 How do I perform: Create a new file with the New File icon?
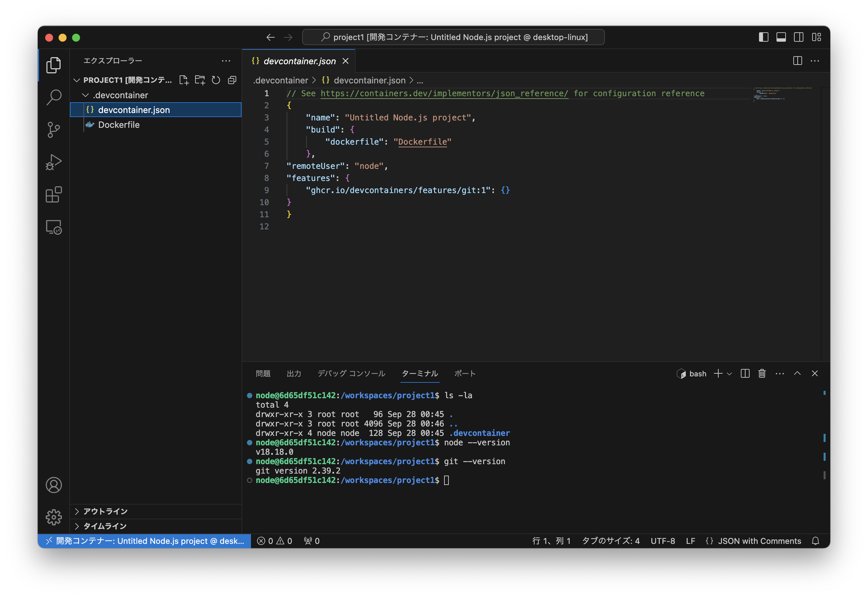pos(184,80)
